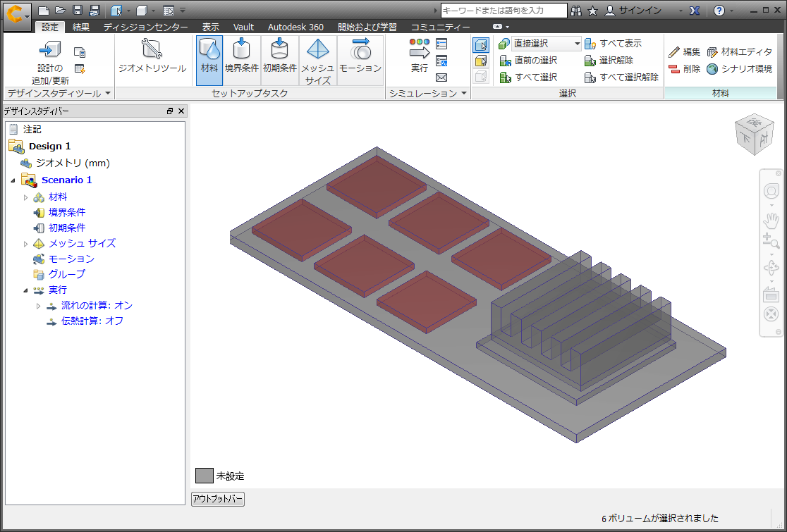Open the help dropdown arrow
787x532 pixels.
tap(731, 11)
